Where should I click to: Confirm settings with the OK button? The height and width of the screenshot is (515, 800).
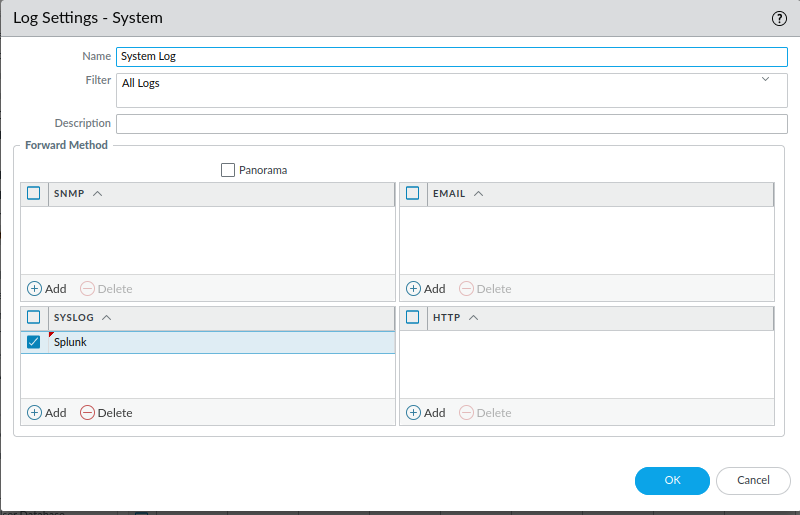click(x=672, y=480)
